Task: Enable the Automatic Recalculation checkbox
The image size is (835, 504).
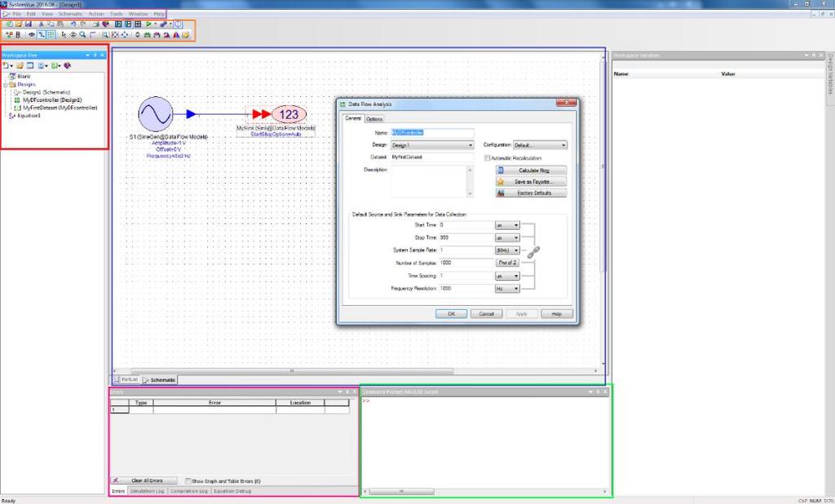Action: point(487,158)
